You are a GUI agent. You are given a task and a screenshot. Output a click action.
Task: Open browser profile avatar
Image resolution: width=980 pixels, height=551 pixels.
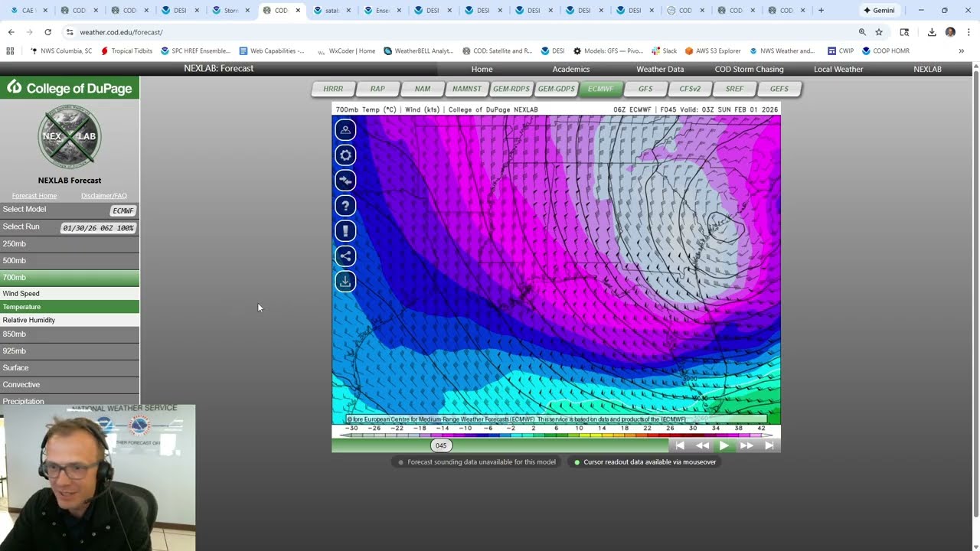pyautogui.click(x=950, y=32)
